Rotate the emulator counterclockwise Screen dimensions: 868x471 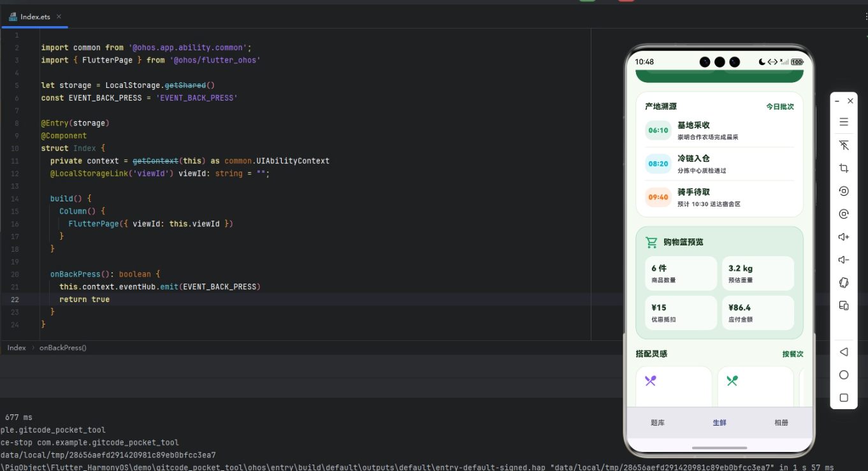(844, 191)
